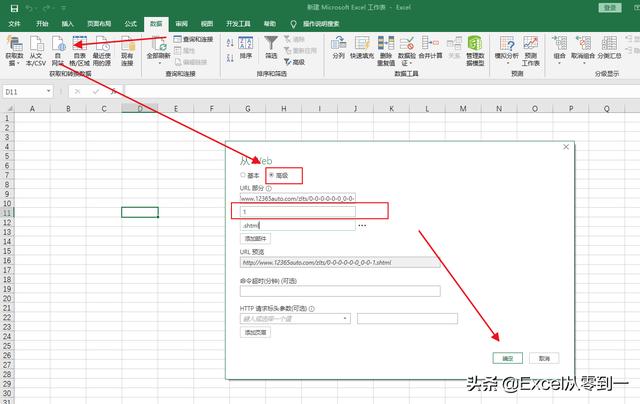The height and width of the screenshot is (404, 640).
Task: Open the HTTP request header dropdown
Action: pos(345,319)
